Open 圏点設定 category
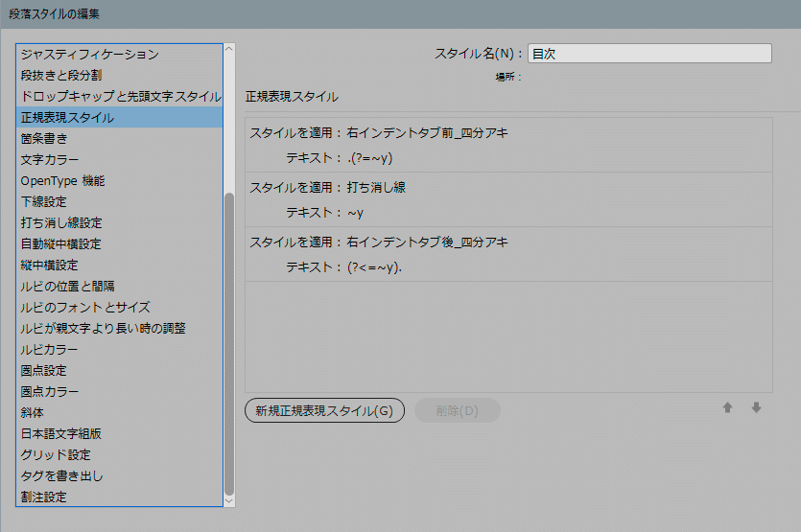 click(x=119, y=371)
